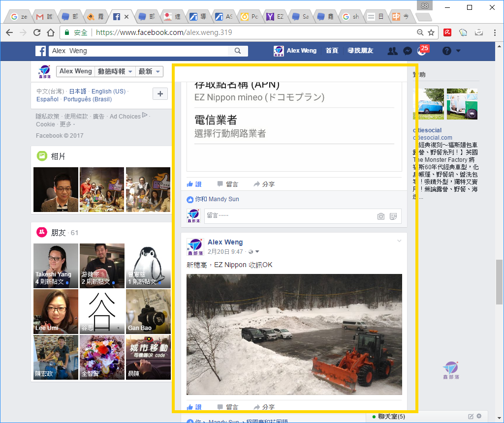
Task: Click the pink friends section icon
Action: pyautogui.click(x=42, y=232)
